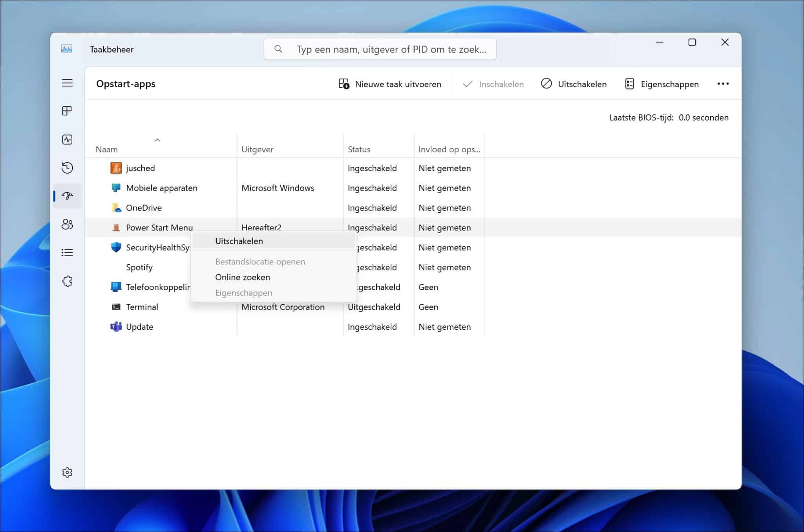Screen dimensions: 804x532
Task: Open the Prestaties performance graph page
Action: pyautogui.click(x=67, y=139)
